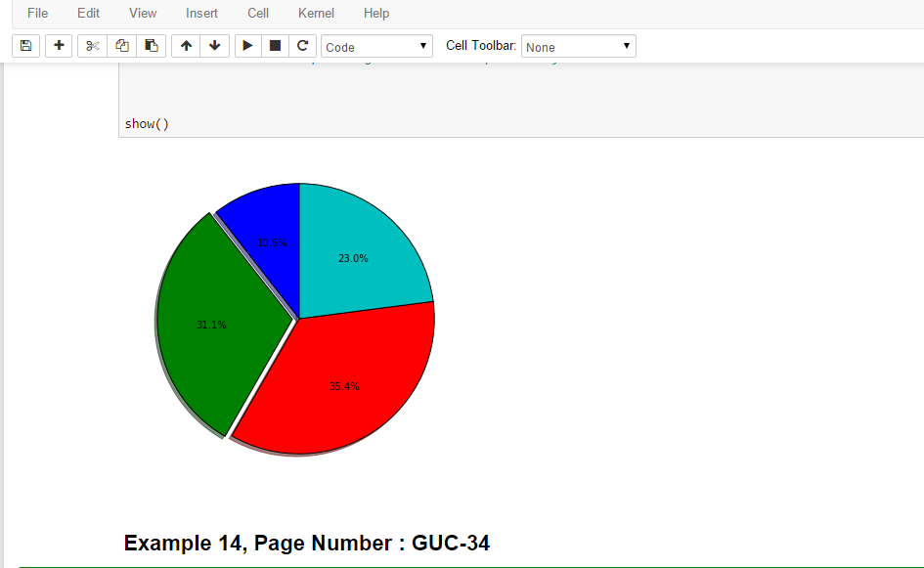Open the File menu
This screenshot has width=924, height=568.
(x=37, y=14)
